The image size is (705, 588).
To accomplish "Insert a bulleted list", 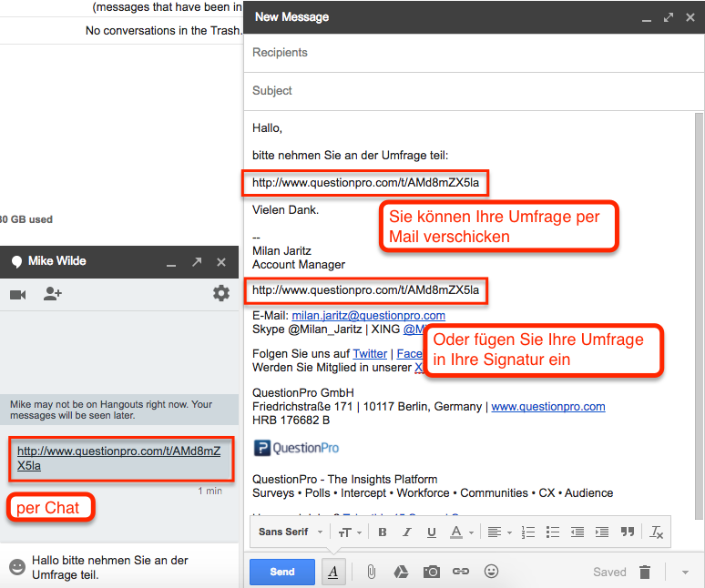I will click(553, 532).
